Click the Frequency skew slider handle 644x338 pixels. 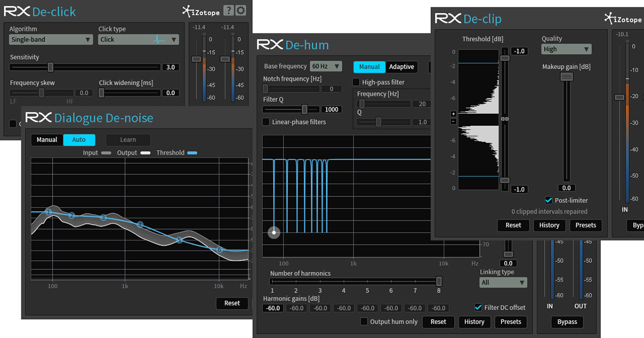[x=41, y=93]
